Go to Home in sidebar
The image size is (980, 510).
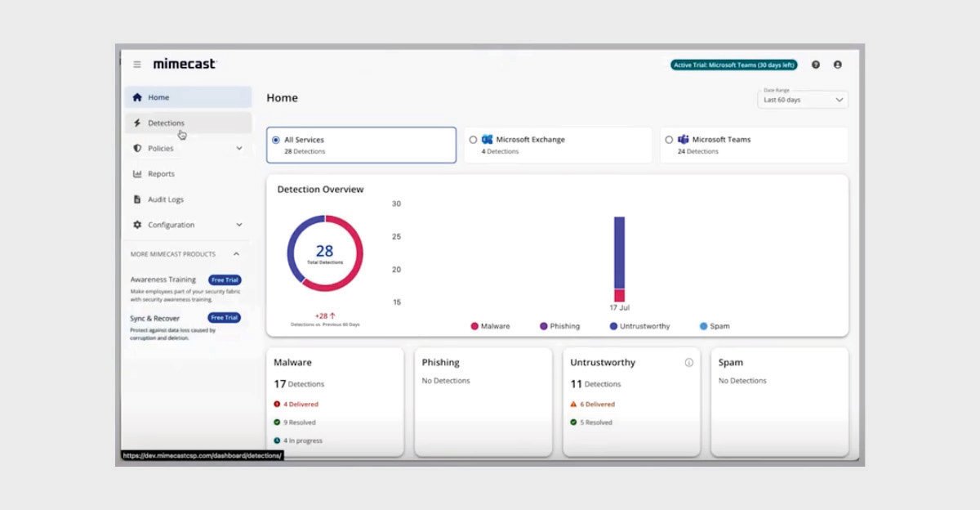point(188,97)
